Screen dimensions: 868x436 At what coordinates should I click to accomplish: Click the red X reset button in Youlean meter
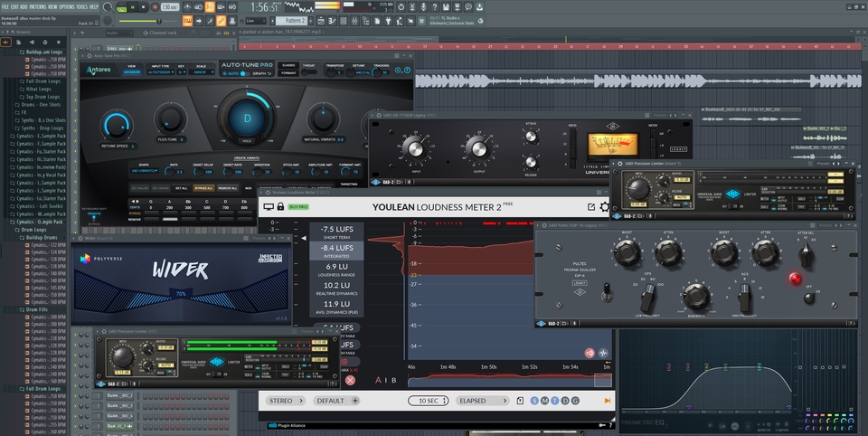(350, 380)
